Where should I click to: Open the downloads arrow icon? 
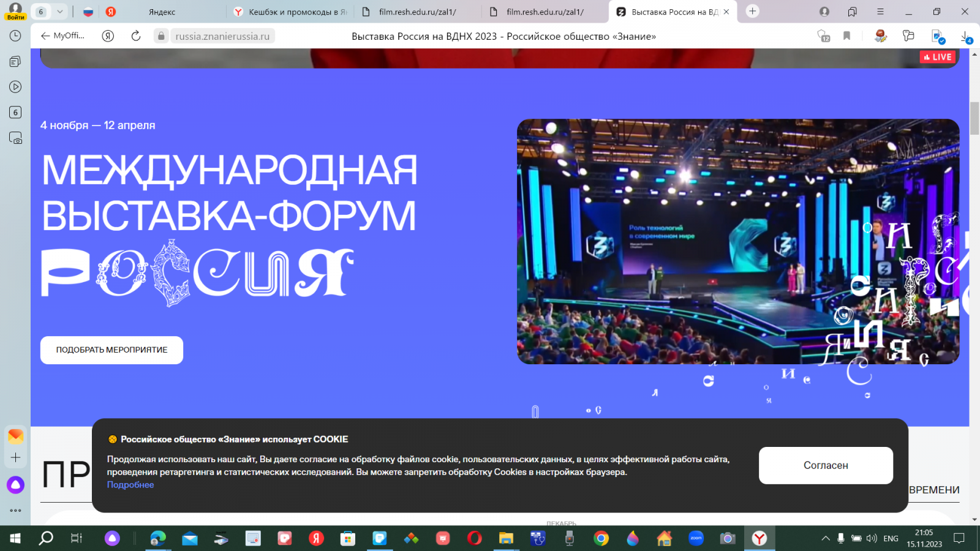(965, 36)
